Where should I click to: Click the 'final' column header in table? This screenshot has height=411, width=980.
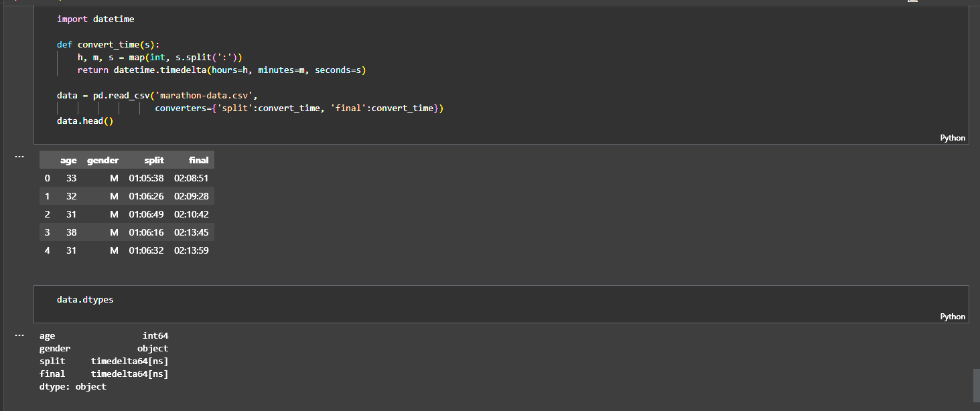199,160
